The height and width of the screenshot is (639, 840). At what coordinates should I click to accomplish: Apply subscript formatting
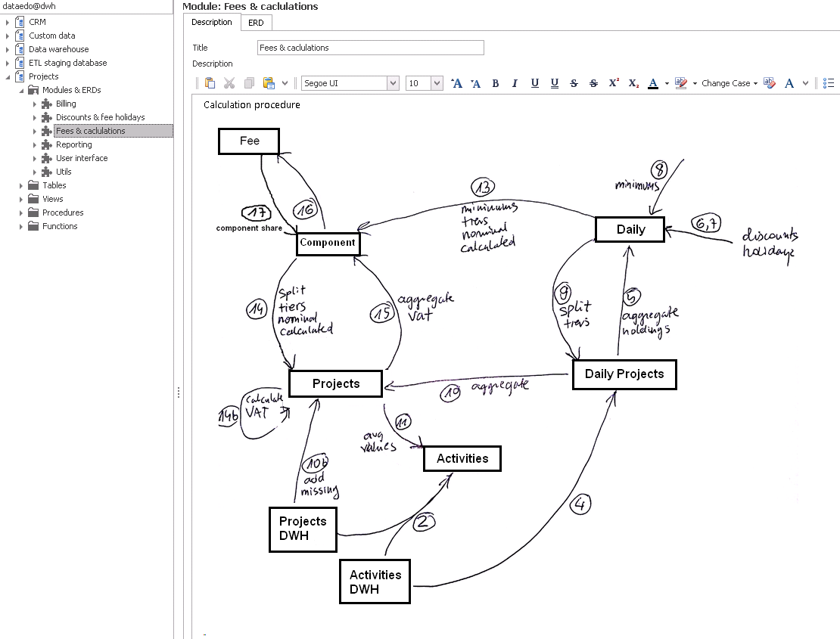[x=633, y=83]
